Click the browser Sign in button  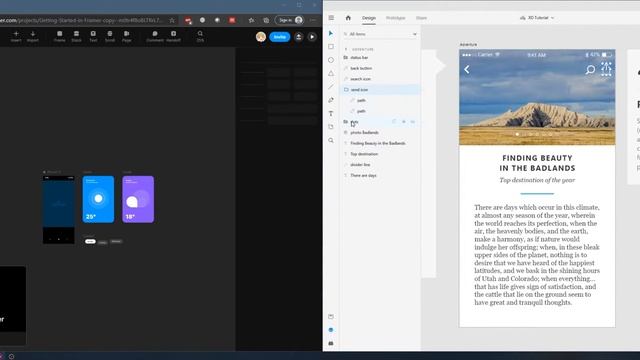(289, 20)
